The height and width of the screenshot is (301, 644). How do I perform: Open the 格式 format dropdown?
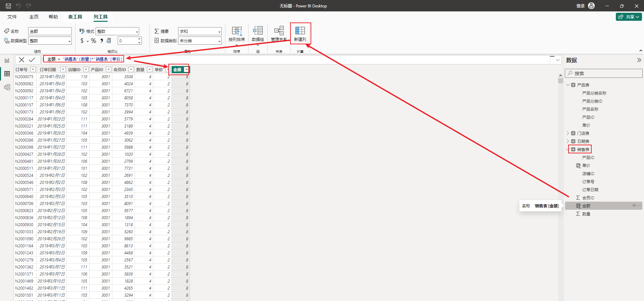pos(117,31)
